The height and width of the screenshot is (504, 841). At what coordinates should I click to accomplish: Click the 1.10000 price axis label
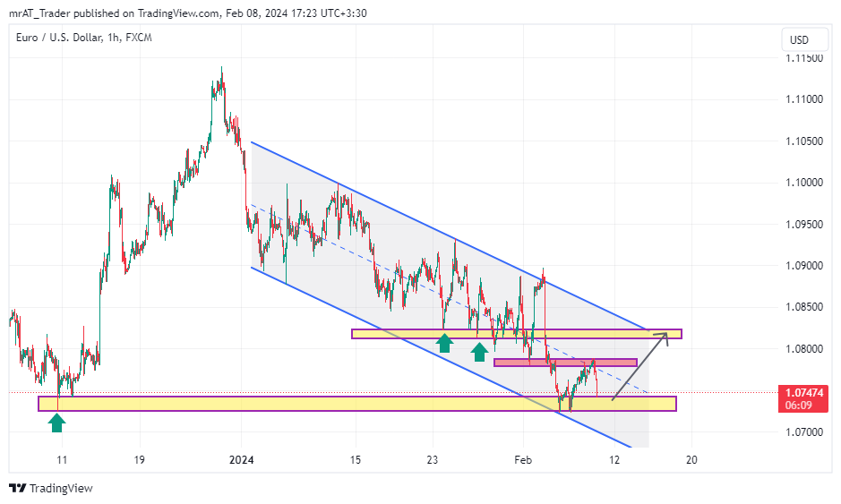click(804, 183)
